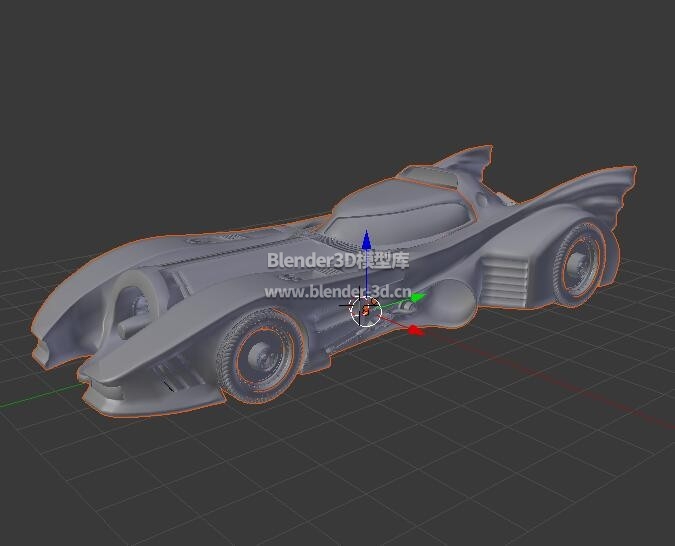The image size is (675, 546).
Task: Select the Batmobile rear wheel
Action: (579, 264)
